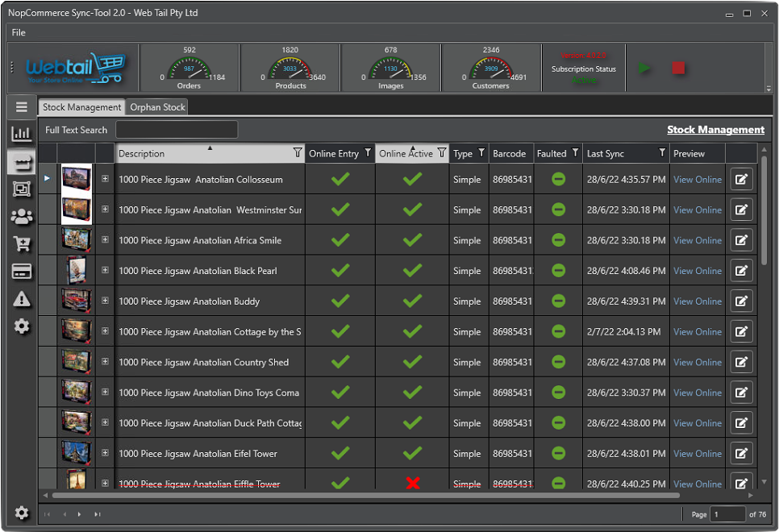Stop sync with the red square button
Image resolution: width=779 pixels, height=532 pixels.
click(x=678, y=69)
